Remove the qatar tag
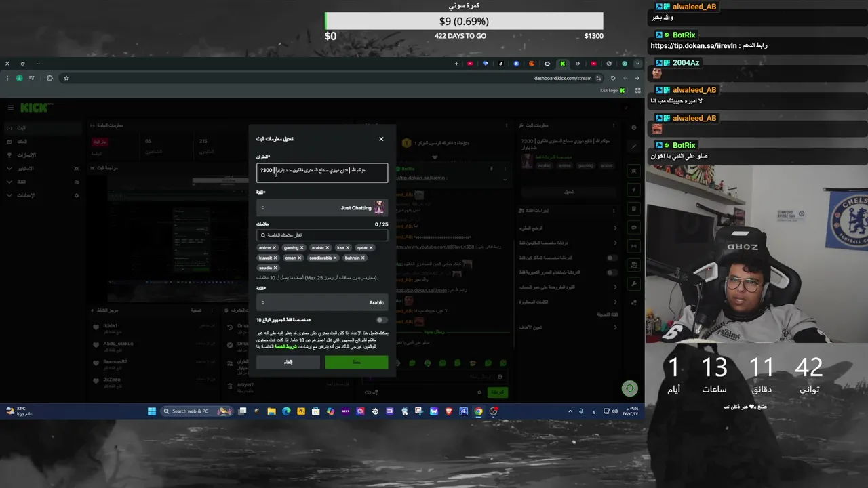 pyautogui.click(x=371, y=248)
